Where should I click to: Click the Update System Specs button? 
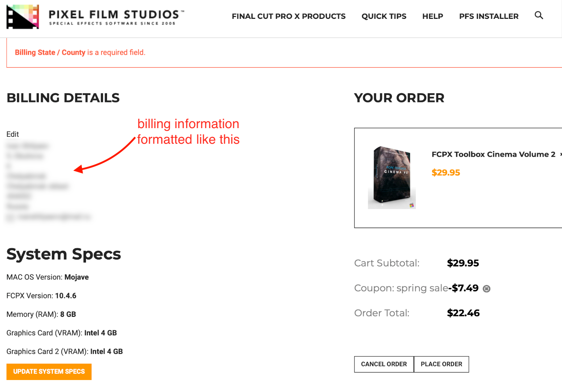pos(49,372)
